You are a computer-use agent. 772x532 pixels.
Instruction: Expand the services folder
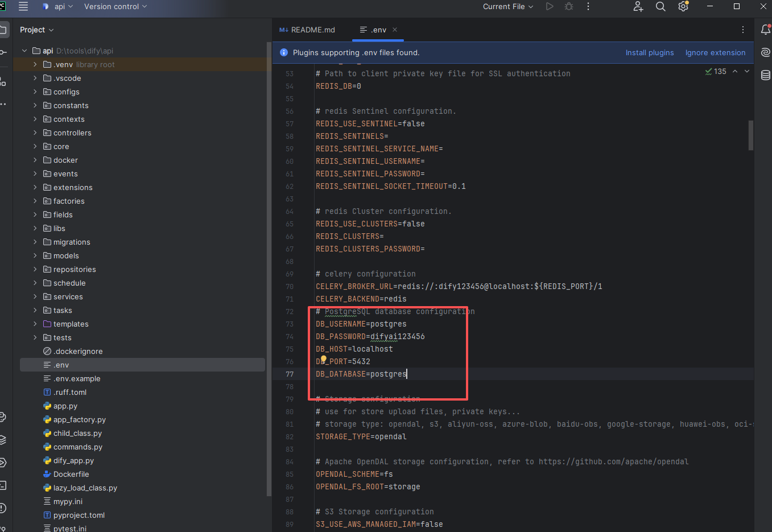pos(35,296)
